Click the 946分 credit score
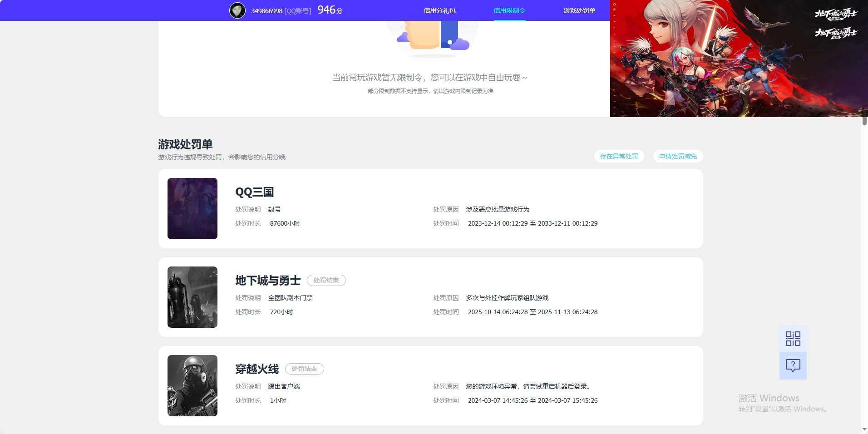This screenshot has height=434, width=868. pyautogui.click(x=330, y=10)
